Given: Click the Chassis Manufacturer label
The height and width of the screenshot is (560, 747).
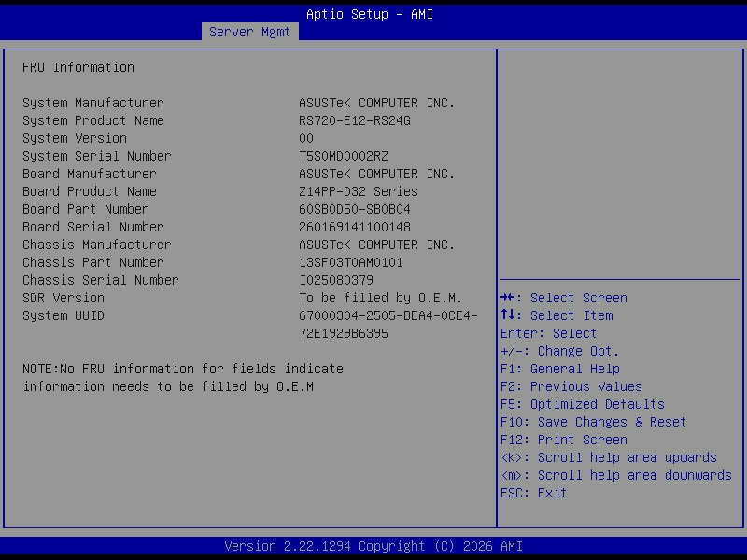Looking at the screenshot, I should pos(97,245).
